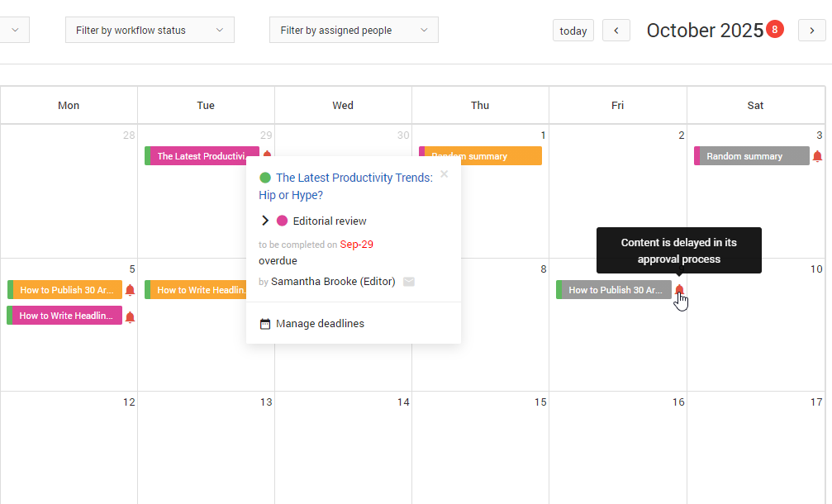Go to next month

coord(812,31)
